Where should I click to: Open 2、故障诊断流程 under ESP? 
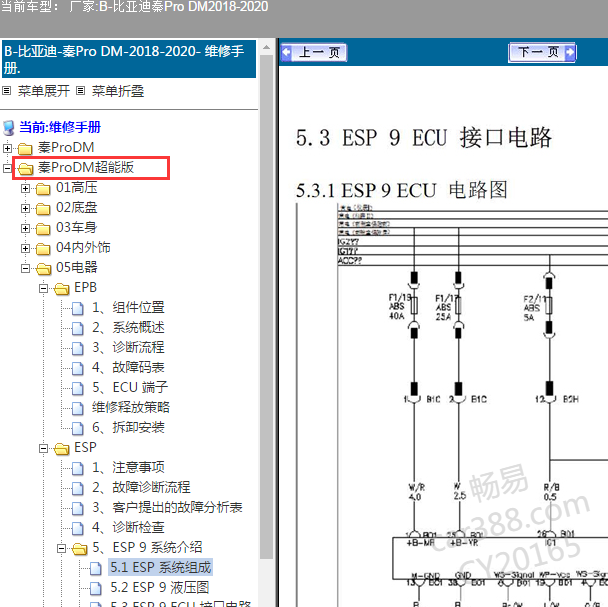141,488
